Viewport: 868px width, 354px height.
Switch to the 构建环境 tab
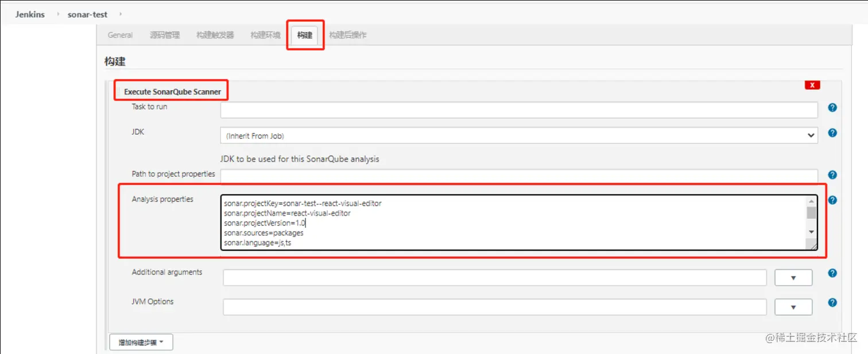(x=265, y=35)
